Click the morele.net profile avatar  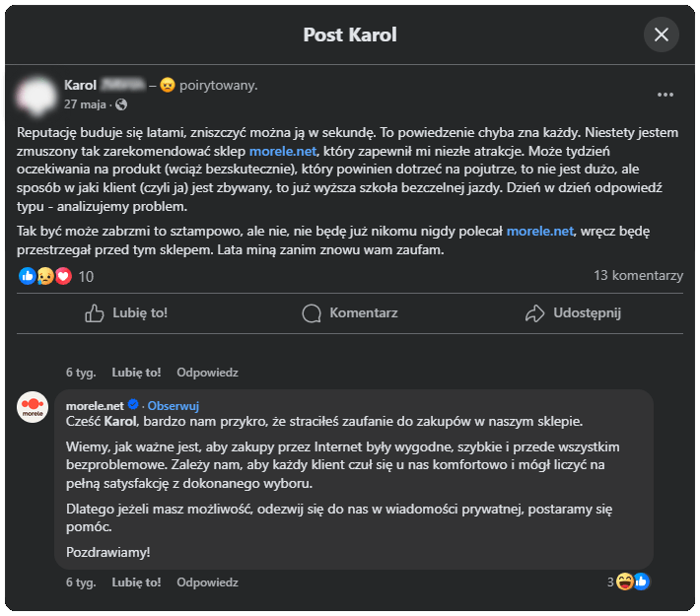[x=34, y=407]
